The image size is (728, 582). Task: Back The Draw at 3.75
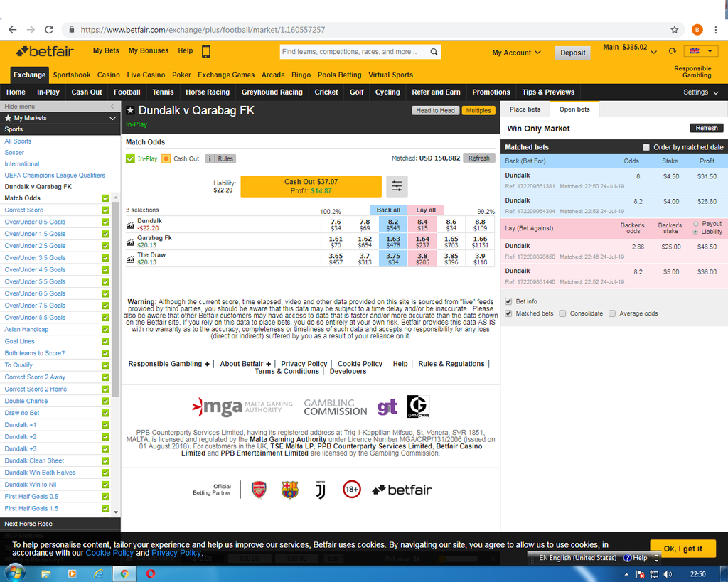point(393,259)
